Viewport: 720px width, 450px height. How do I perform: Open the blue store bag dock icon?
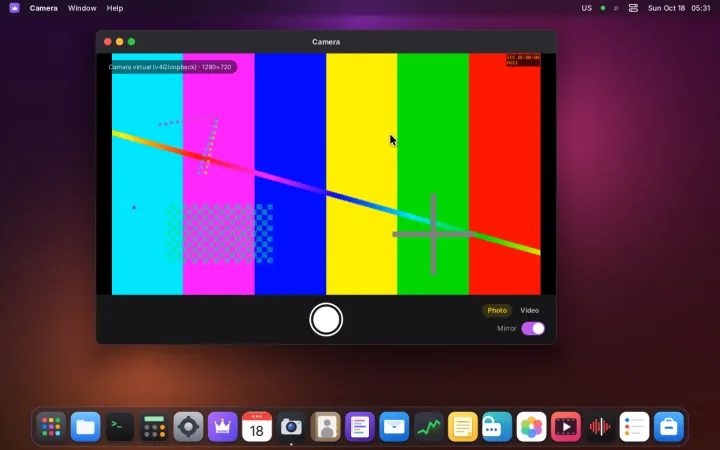(669, 427)
